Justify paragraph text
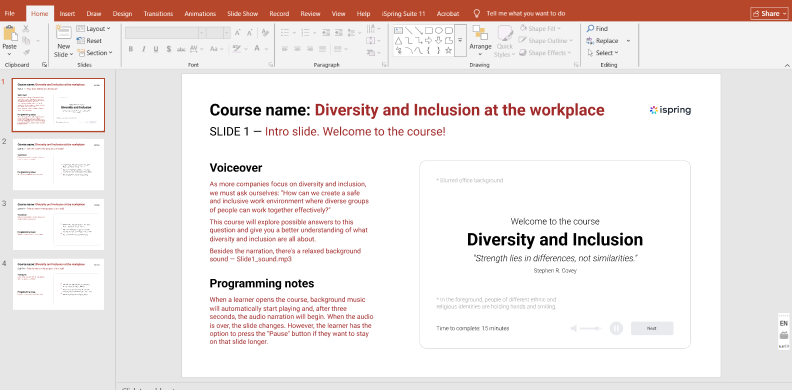This screenshot has height=390, width=792. tap(322, 49)
